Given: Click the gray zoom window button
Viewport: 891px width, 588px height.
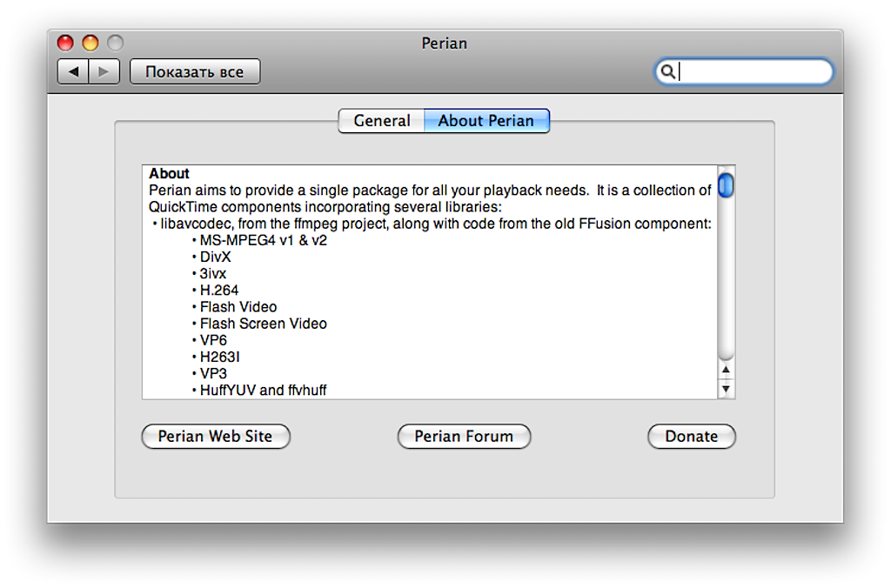Looking at the screenshot, I should 115,43.
